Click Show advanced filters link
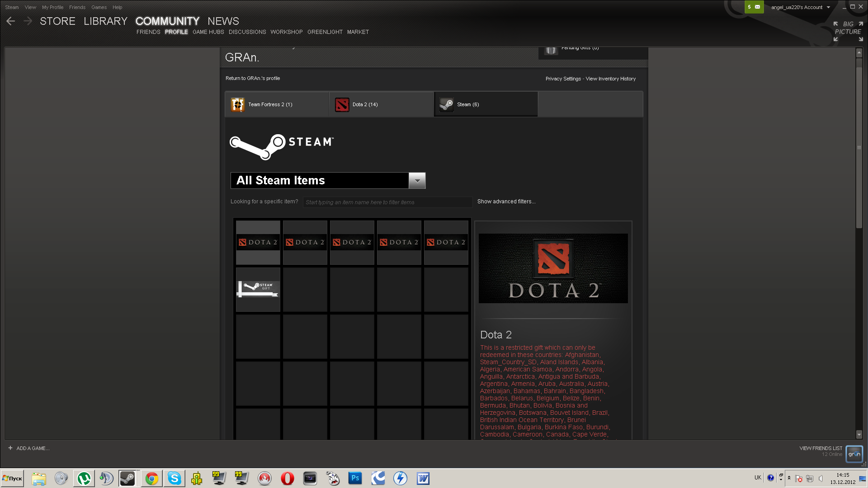 [x=506, y=202]
